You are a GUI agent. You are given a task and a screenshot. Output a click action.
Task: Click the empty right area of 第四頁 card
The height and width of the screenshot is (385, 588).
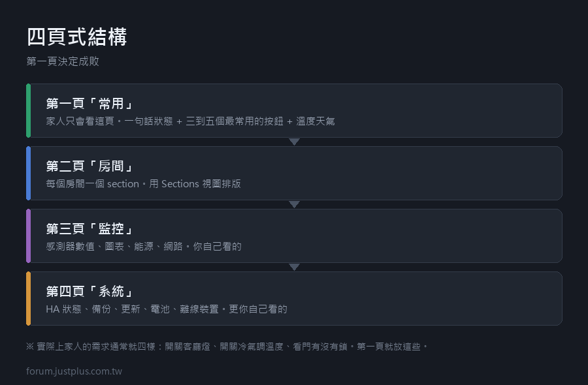click(x=424, y=298)
